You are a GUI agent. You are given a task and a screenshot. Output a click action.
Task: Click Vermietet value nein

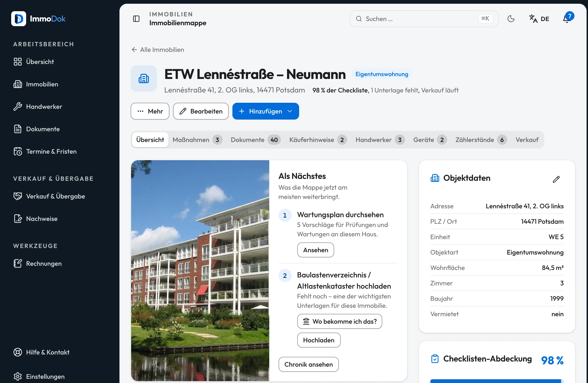click(557, 314)
